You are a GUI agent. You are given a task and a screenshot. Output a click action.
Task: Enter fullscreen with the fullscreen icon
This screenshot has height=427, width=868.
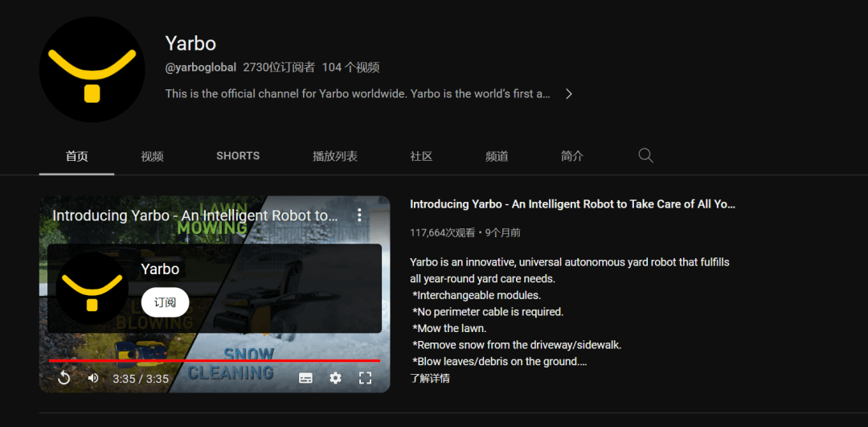click(x=365, y=378)
